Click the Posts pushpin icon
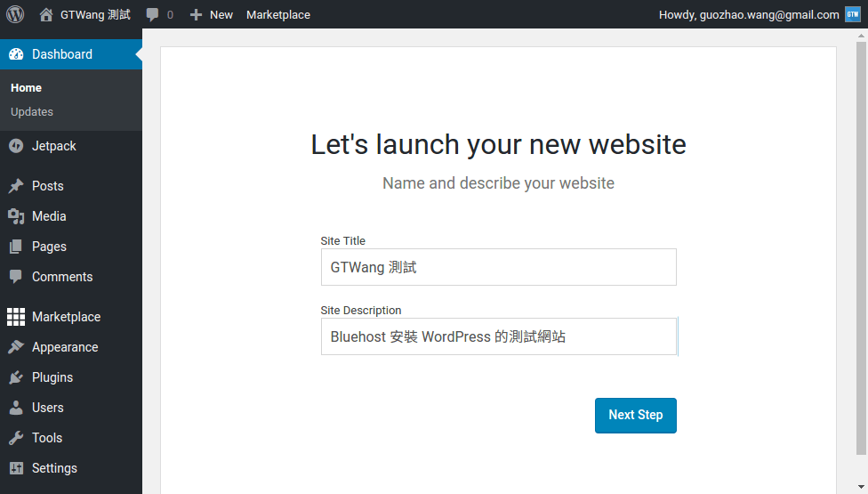Screen dimensions: 868x494 [x=16, y=186]
